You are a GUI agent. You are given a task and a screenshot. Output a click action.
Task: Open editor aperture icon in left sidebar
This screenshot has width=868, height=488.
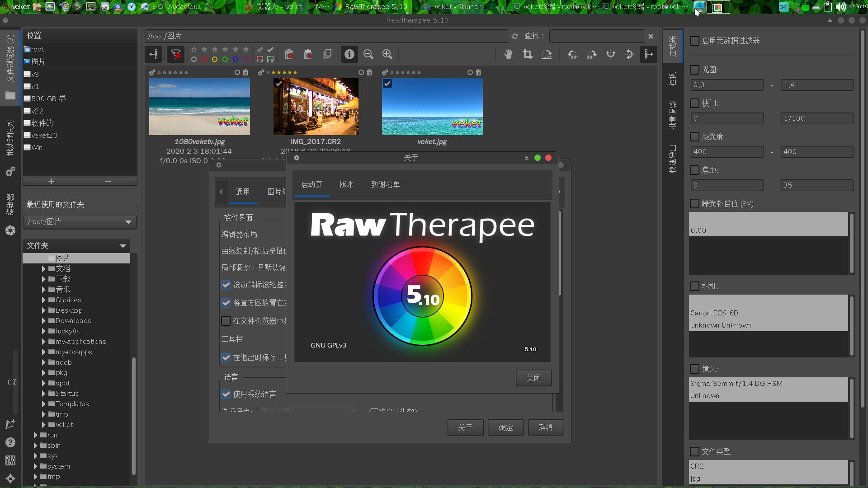coord(10,230)
